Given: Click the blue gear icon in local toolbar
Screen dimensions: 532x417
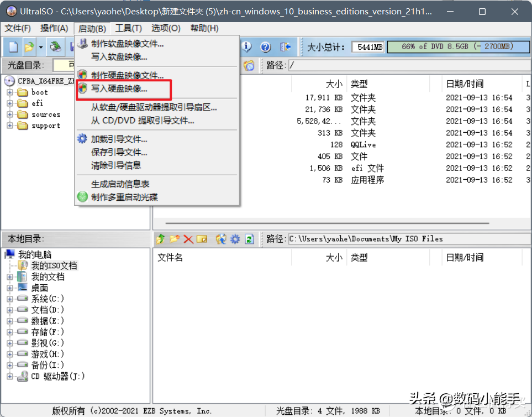Looking at the screenshot, I should point(235,239).
